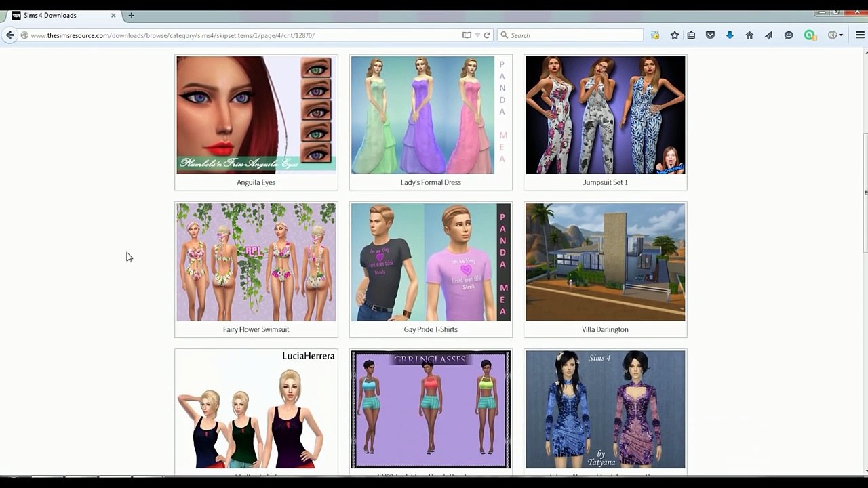The width and height of the screenshot is (868, 488).
Task: Show bookmarks list icon
Action: coord(691,35)
